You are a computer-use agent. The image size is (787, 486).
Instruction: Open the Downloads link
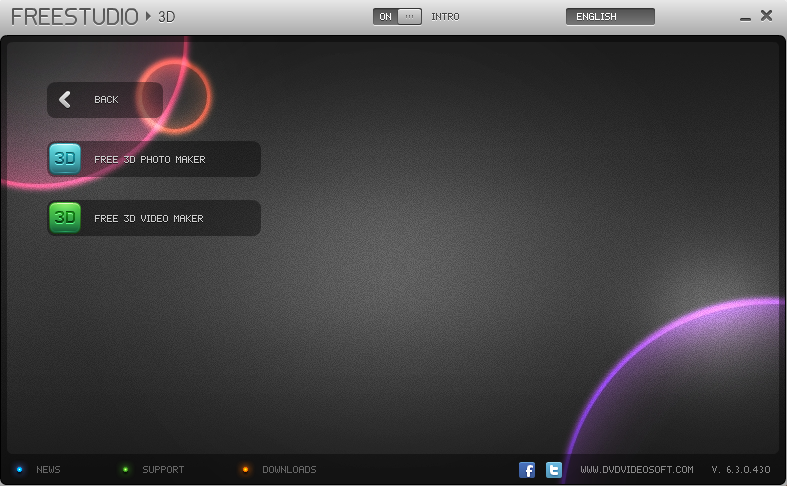(289, 469)
